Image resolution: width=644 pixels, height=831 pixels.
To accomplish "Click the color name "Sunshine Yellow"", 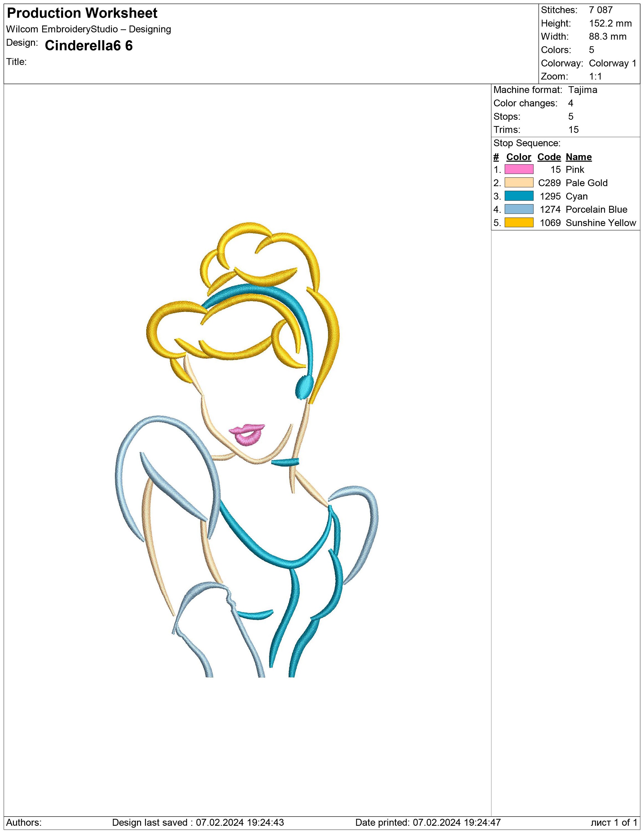I will coord(601,223).
